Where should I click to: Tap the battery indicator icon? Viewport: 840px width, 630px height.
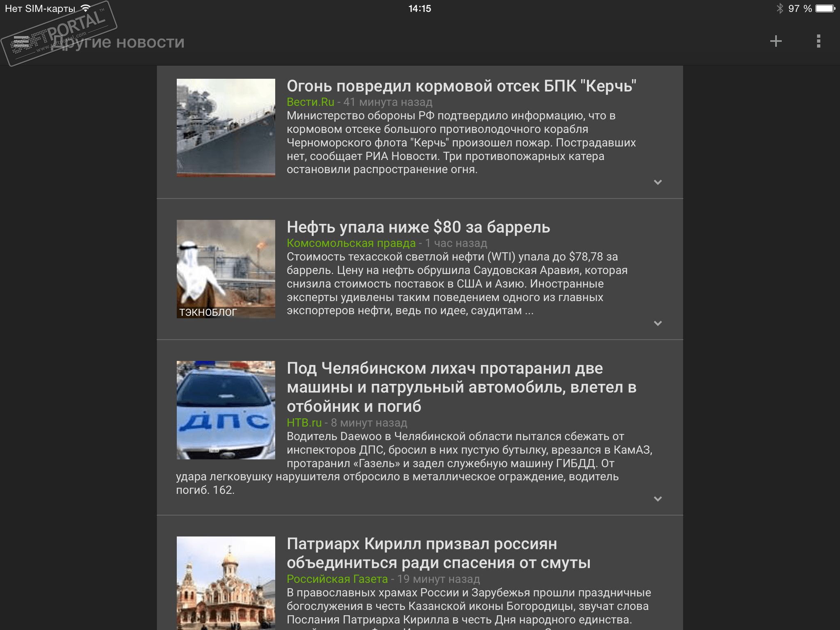[825, 9]
